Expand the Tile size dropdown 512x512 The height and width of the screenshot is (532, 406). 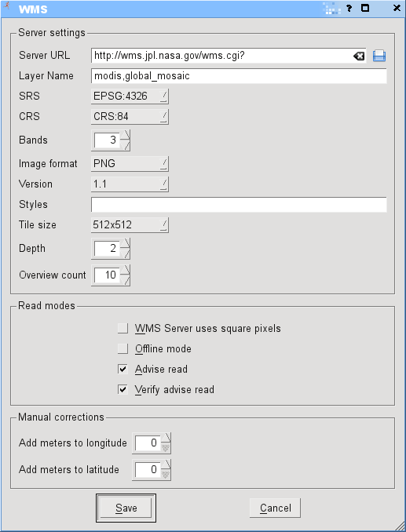[x=130, y=225]
